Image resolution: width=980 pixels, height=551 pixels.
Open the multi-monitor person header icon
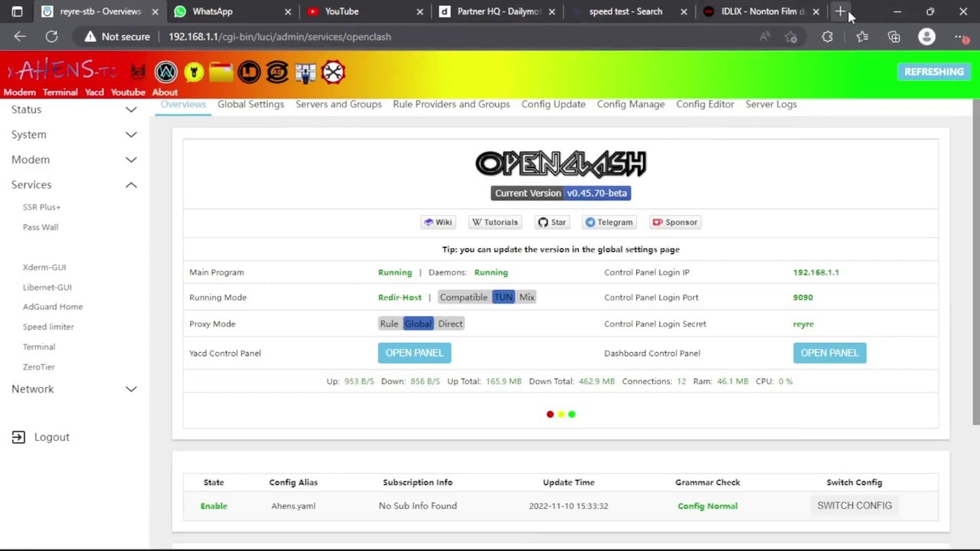(305, 72)
